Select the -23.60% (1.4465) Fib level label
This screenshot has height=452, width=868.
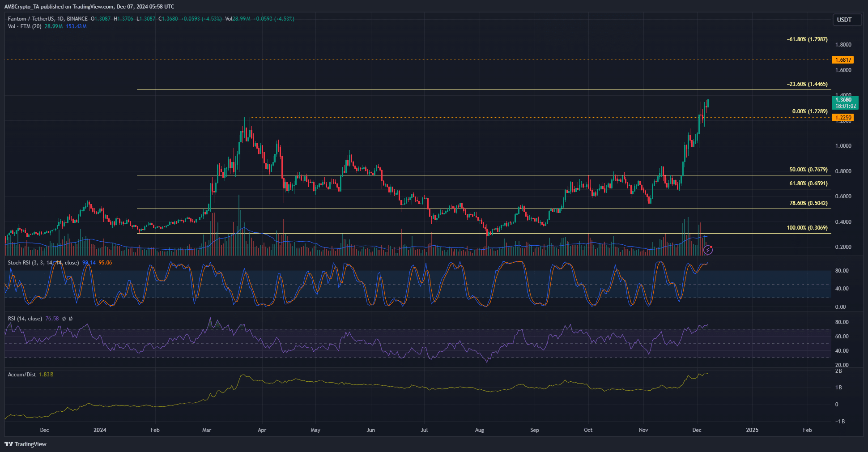807,84
